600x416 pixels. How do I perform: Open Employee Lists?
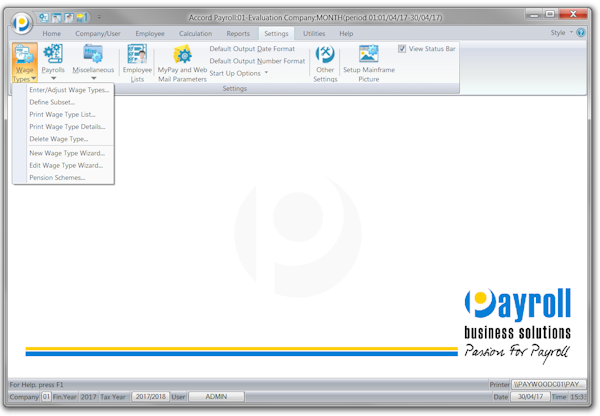[137, 63]
